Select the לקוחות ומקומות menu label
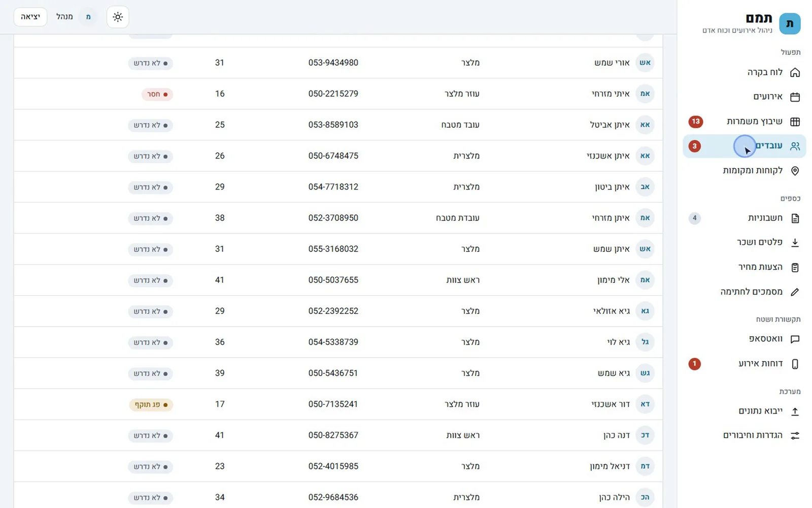812x508 pixels. (x=753, y=171)
